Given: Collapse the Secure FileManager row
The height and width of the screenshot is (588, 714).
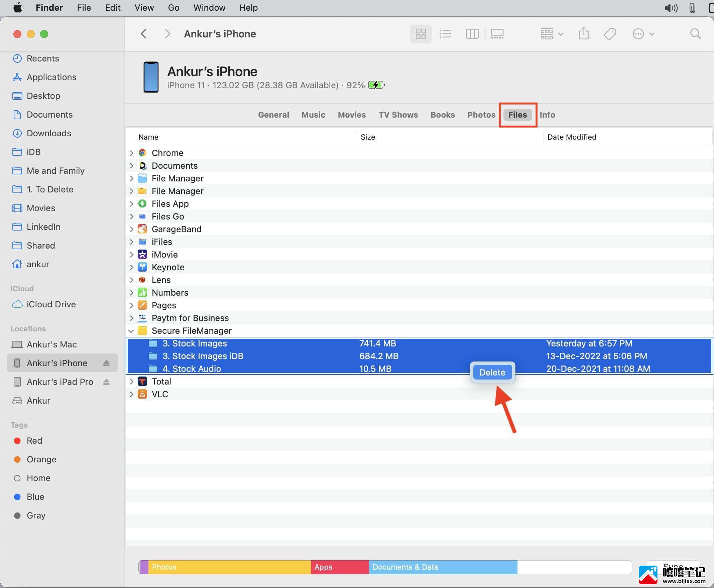Looking at the screenshot, I should tap(131, 330).
